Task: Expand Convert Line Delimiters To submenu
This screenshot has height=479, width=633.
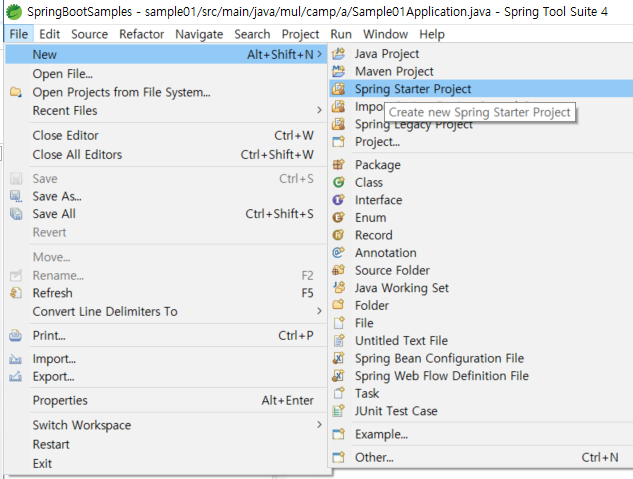Action: (319, 311)
